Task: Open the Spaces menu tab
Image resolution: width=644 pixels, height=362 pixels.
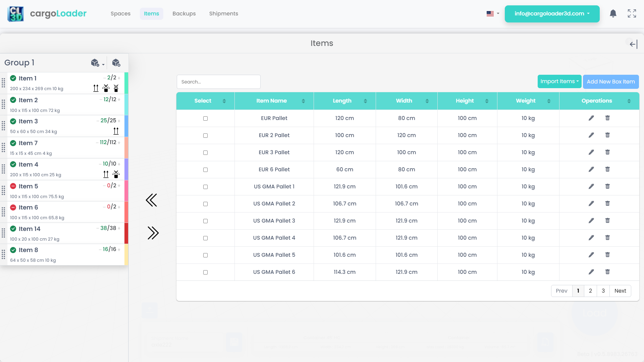Action: tap(120, 14)
